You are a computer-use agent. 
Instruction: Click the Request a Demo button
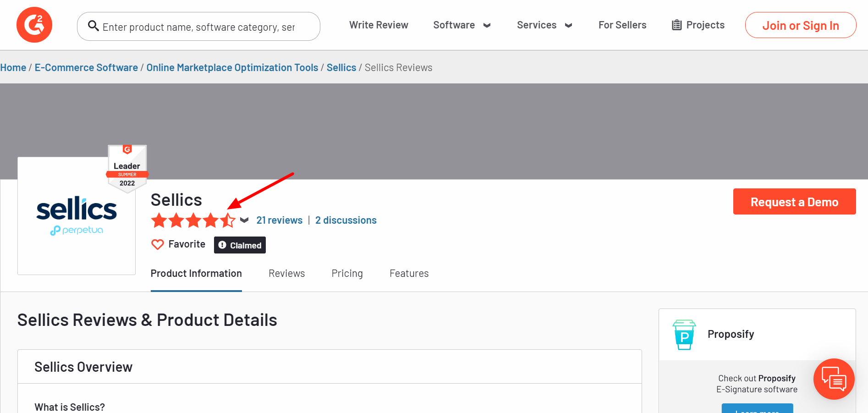pos(794,202)
